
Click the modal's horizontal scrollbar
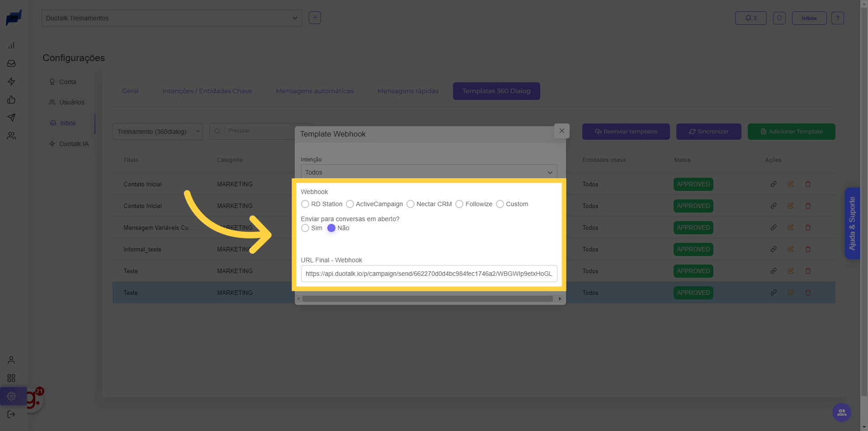pos(427,298)
